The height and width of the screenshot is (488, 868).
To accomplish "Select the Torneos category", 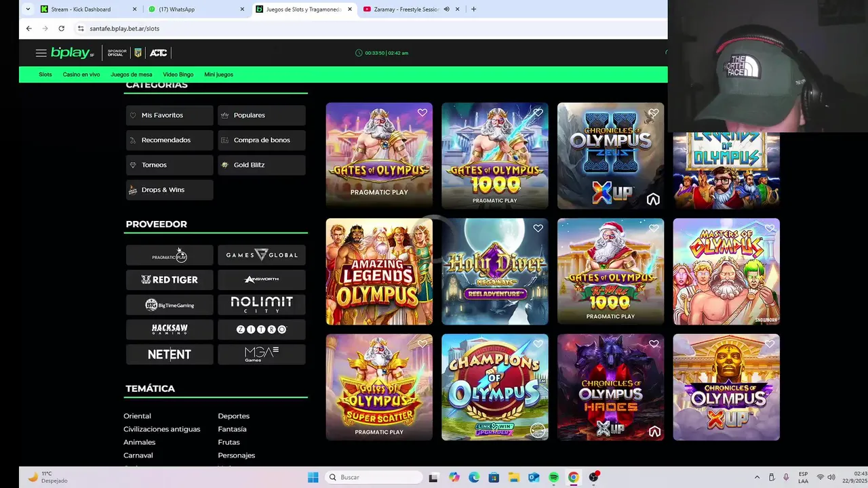I will point(170,165).
